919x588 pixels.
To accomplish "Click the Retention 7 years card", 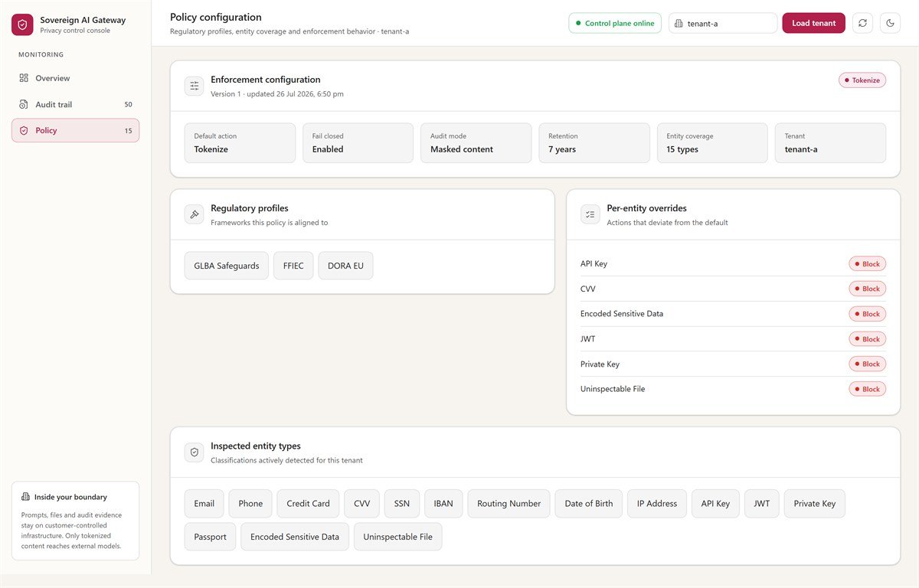I will [594, 143].
